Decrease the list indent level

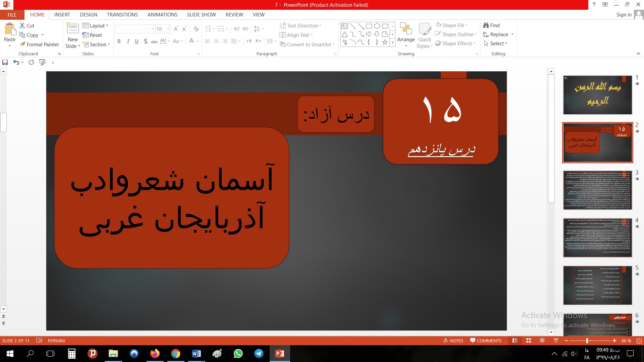237,29
